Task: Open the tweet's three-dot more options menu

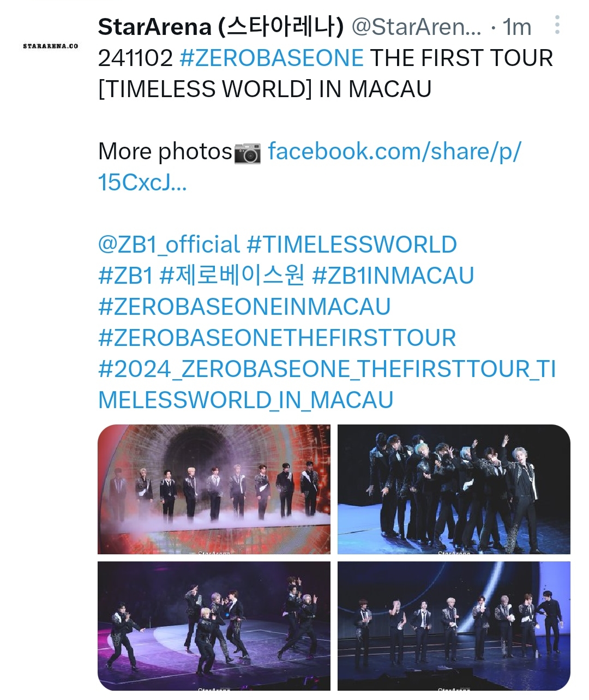Action: point(557,25)
